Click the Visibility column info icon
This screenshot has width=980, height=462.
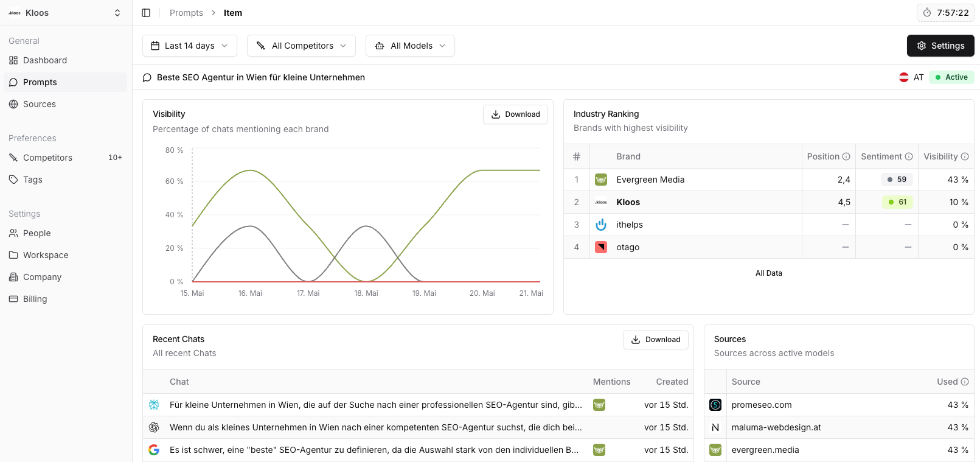(965, 156)
